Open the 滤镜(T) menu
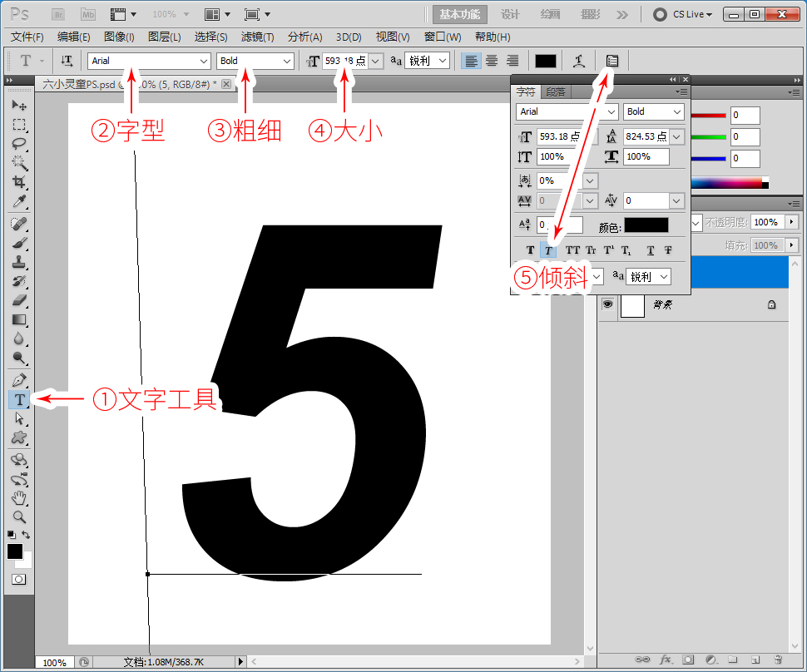The width and height of the screenshot is (807, 672). 257,37
